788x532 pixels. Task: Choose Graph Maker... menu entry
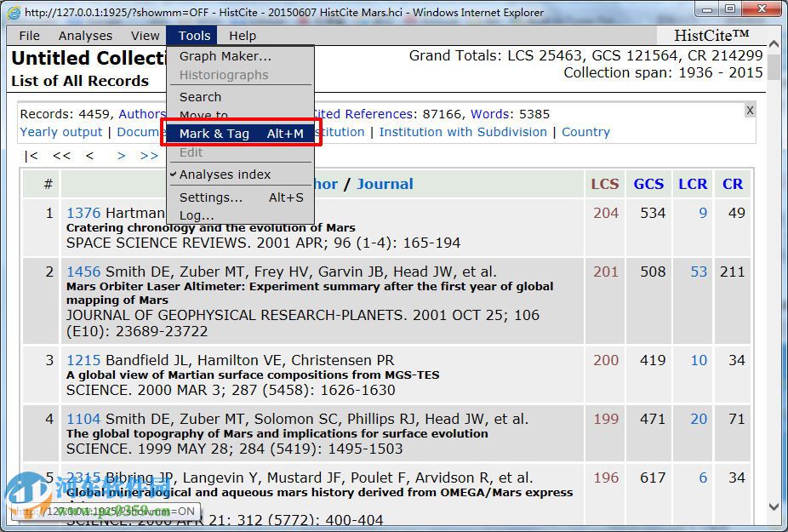coord(225,56)
